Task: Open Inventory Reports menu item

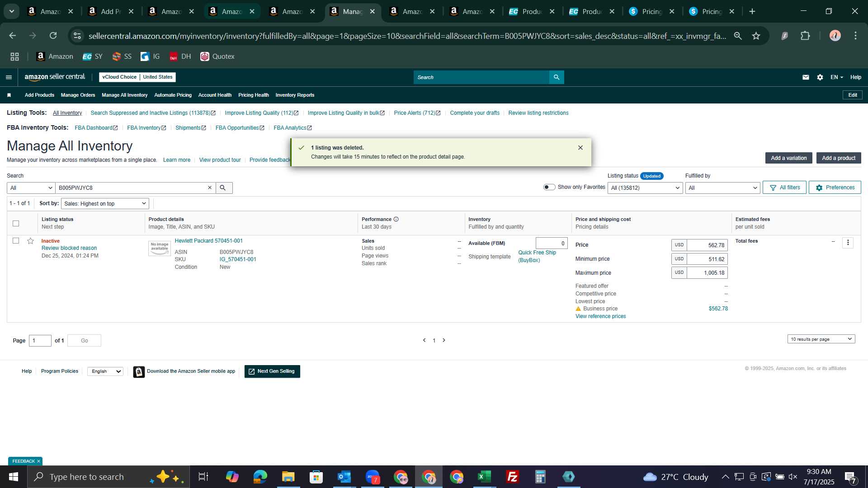Action: click(295, 95)
